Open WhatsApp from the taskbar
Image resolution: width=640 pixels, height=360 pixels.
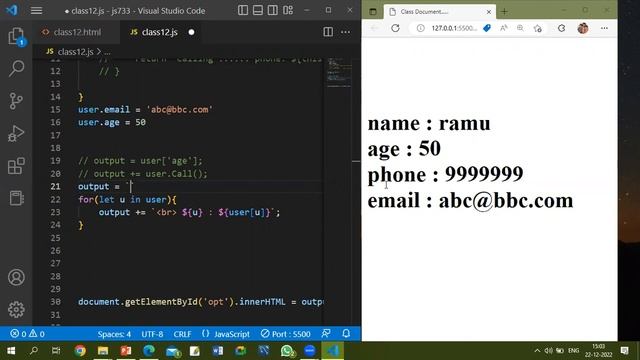[287, 351]
